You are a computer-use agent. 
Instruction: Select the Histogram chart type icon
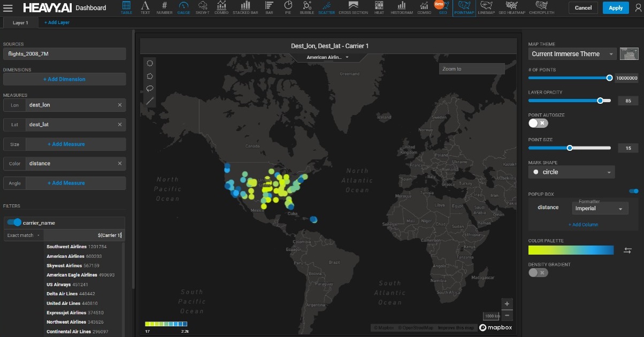pyautogui.click(x=401, y=7)
